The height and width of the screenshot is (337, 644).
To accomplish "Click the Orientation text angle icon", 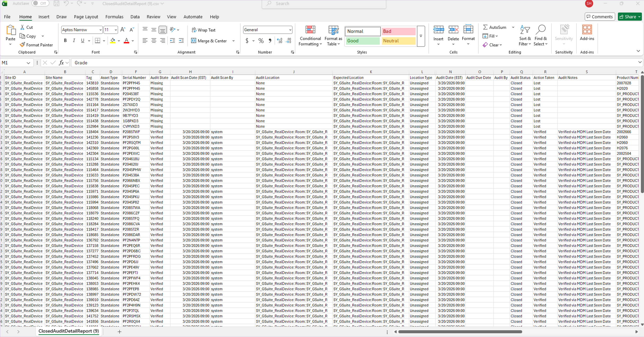I will pos(173,30).
